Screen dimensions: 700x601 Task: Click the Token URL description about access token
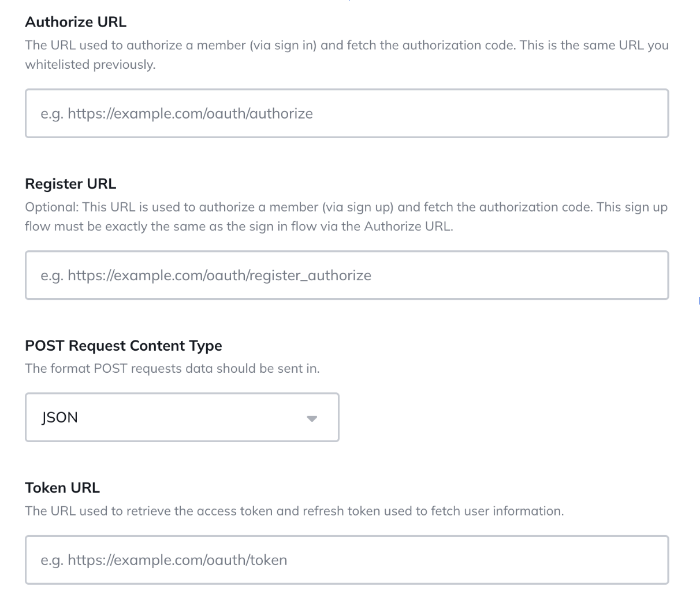click(294, 511)
